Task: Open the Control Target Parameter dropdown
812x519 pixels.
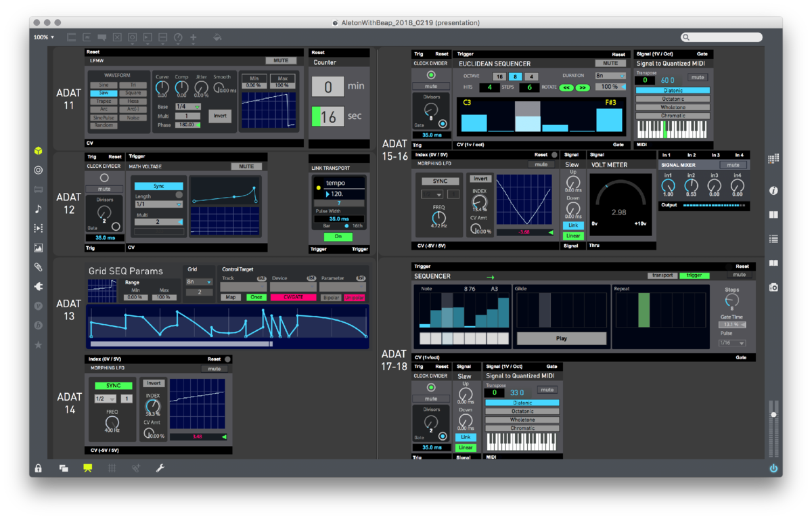Action: coord(343,288)
